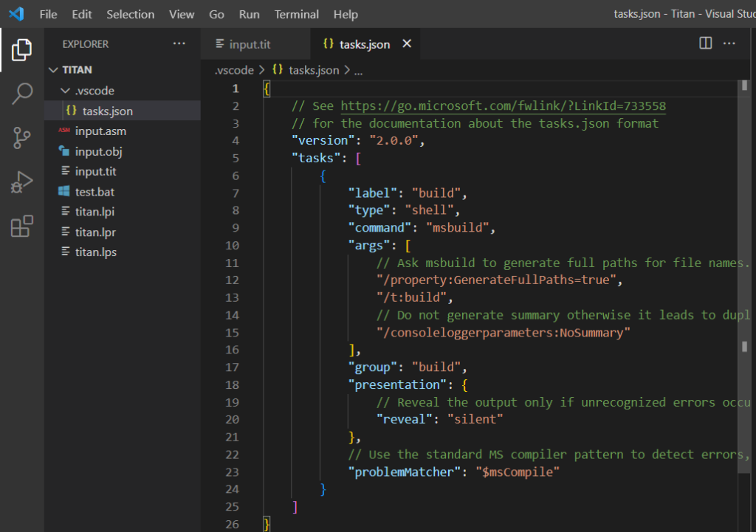Open editor more actions ellipsis menu
756x532 pixels.
tap(729, 44)
